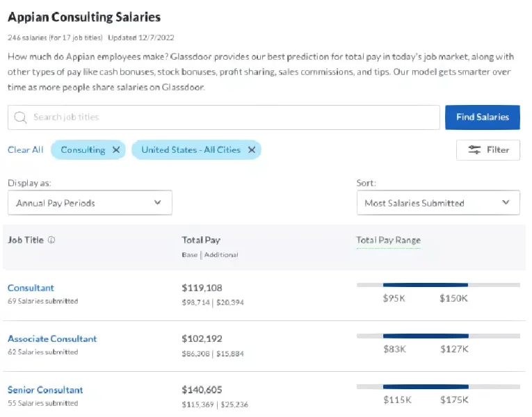Open the Associate Consultant link
This screenshot has width=532, height=417.
(52, 339)
